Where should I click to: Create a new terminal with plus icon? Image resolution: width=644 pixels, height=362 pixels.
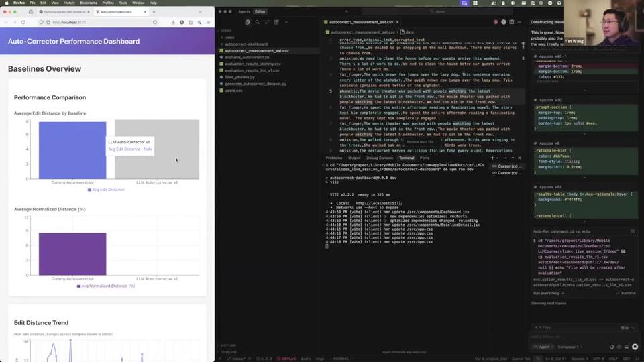pyautogui.click(x=492, y=158)
